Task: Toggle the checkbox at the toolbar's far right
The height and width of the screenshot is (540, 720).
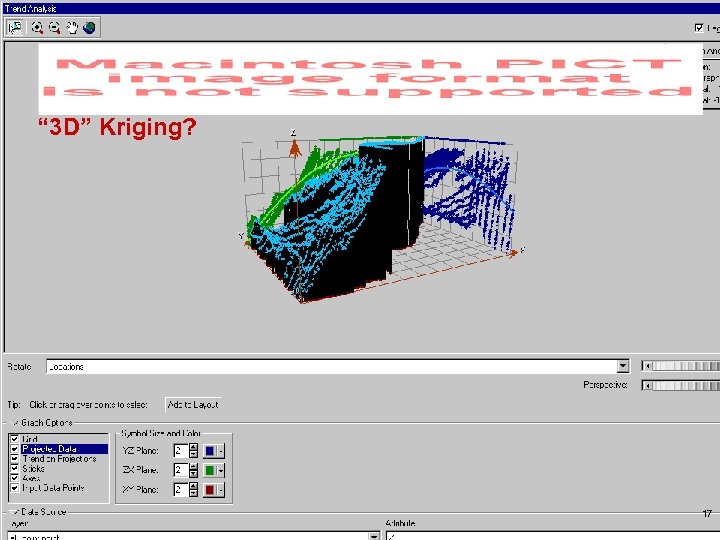Action: (x=699, y=28)
